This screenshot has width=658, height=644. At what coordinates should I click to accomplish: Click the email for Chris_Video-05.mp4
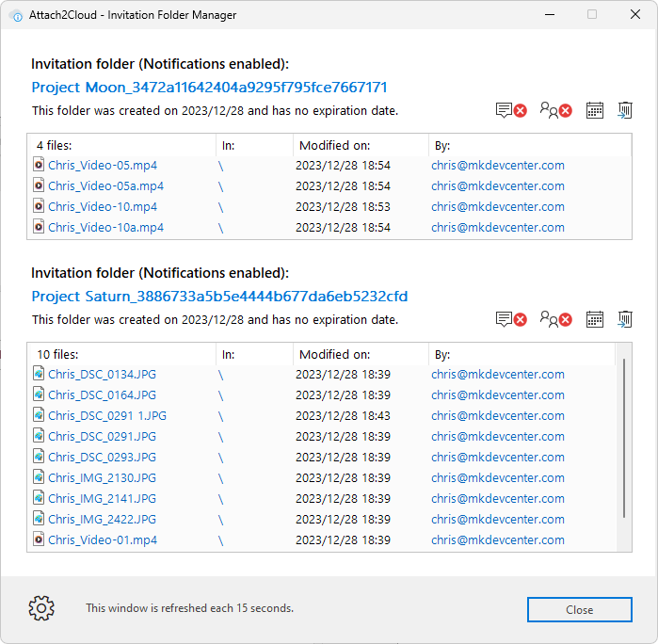point(498,166)
